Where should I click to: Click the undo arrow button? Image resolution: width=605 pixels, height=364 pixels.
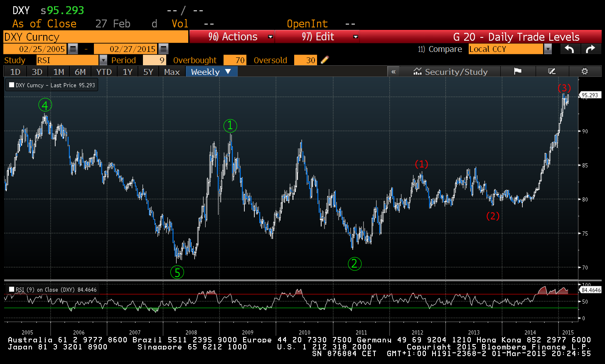pos(569,49)
